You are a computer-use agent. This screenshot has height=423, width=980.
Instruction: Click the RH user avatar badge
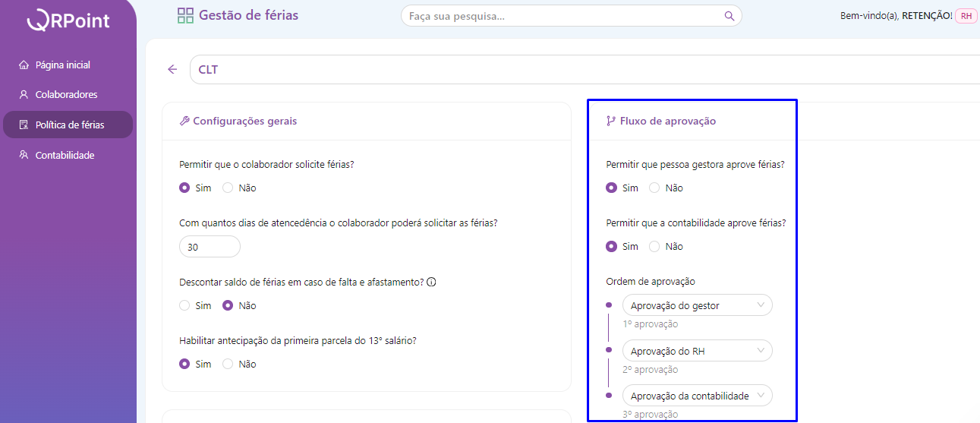pos(966,16)
